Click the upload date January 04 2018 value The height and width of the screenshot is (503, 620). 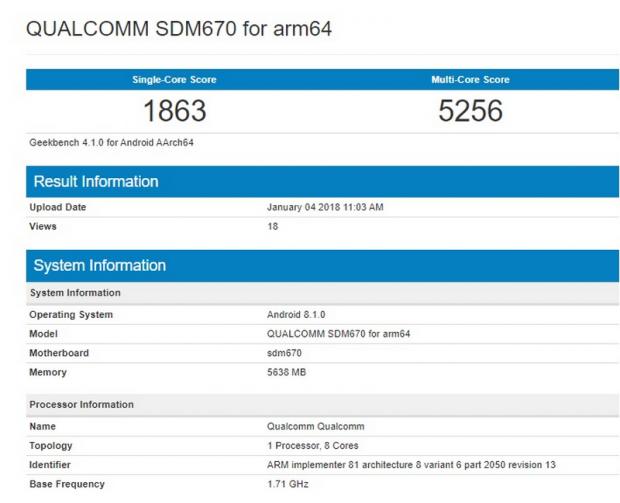(325, 207)
